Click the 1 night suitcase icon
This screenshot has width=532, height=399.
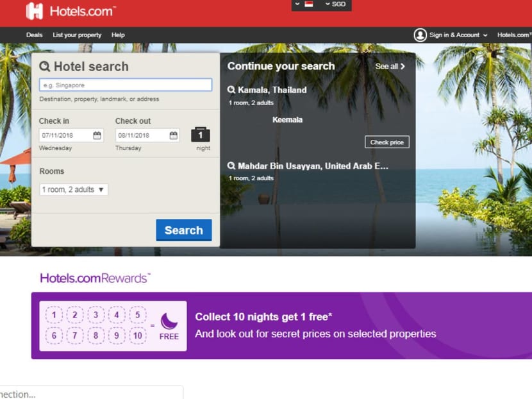tap(201, 135)
